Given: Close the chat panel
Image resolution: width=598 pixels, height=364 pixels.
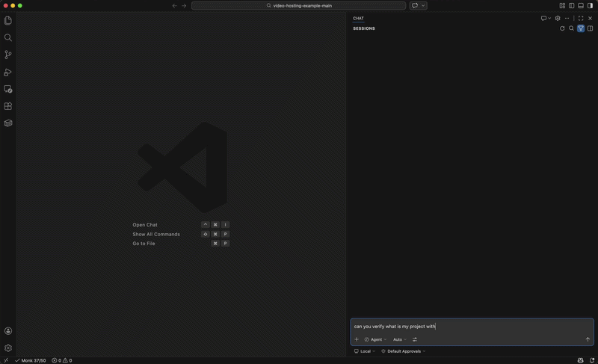Looking at the screenshot, I should (590, 18).
